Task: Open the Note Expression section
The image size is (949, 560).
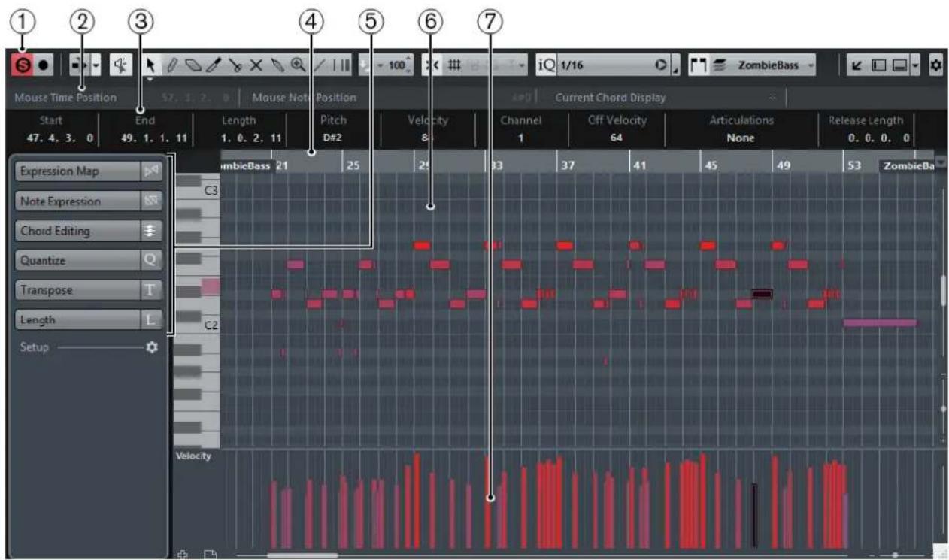Action: point(77,201)
